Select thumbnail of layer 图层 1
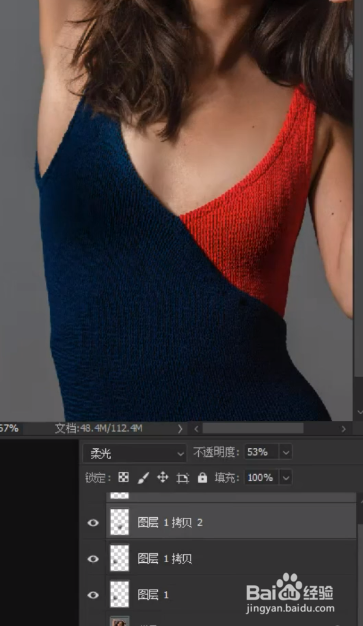The height and width of the screenshot is (626, 363). [x=119, y=594]
